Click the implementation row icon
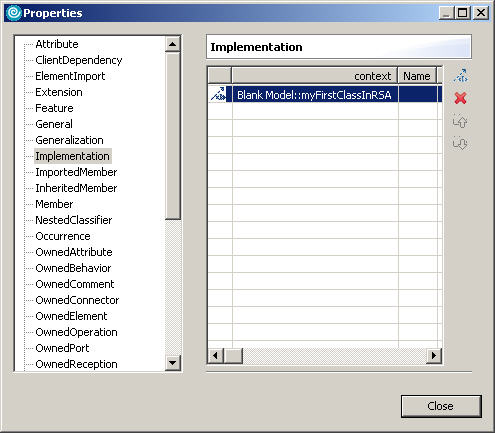The width and height of the screenshot is (495, 433). tap(219, 94)
